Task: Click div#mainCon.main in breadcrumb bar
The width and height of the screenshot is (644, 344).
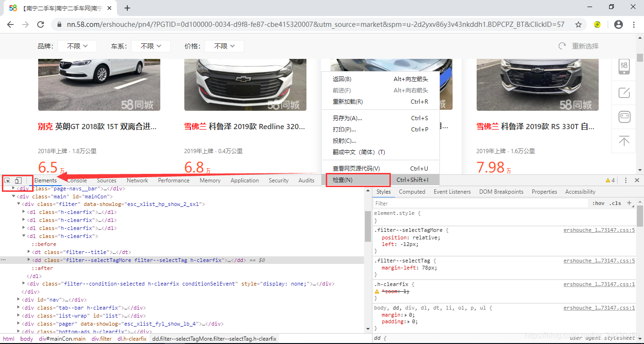Action: pyautogui.click(x=62, y=339)
